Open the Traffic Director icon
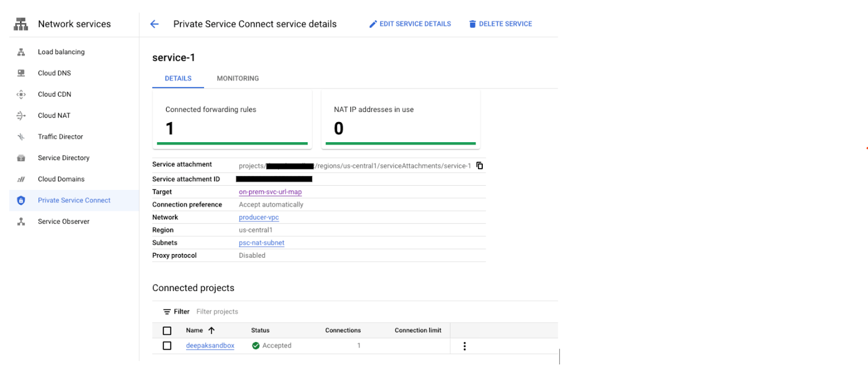Image resolution: width=868 pixels, height=380 pixels. click(21, 137)
